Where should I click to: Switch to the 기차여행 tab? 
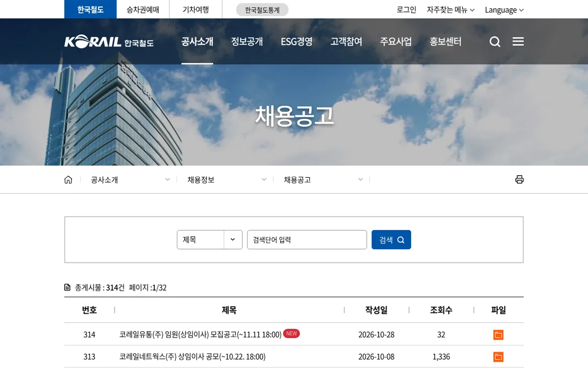tap(196, 9)
